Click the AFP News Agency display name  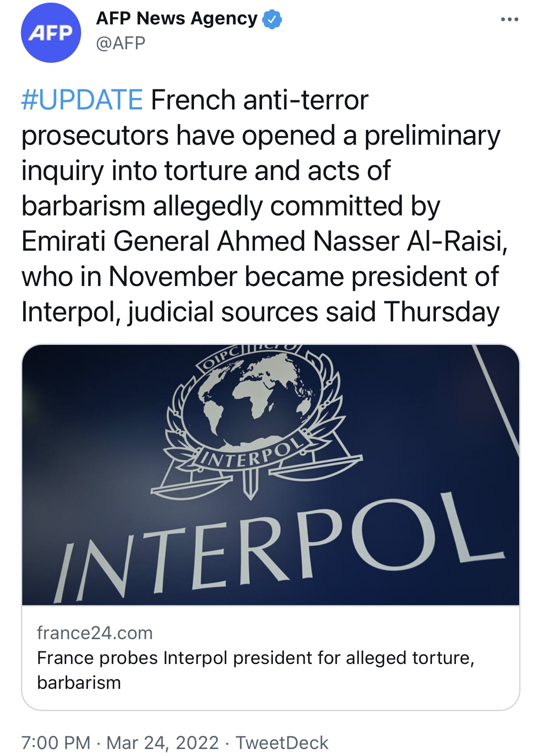tap(177, 19)
